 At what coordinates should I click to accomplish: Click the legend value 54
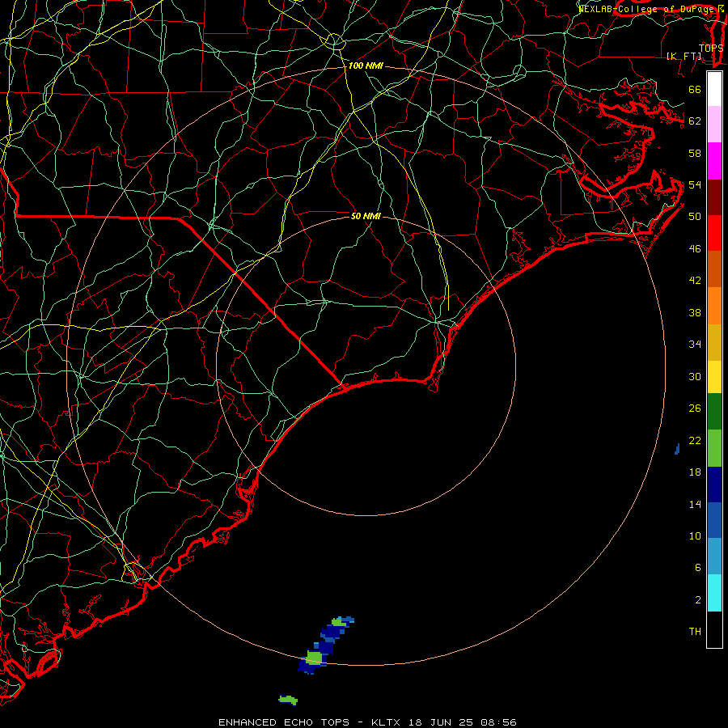[695, 184]
